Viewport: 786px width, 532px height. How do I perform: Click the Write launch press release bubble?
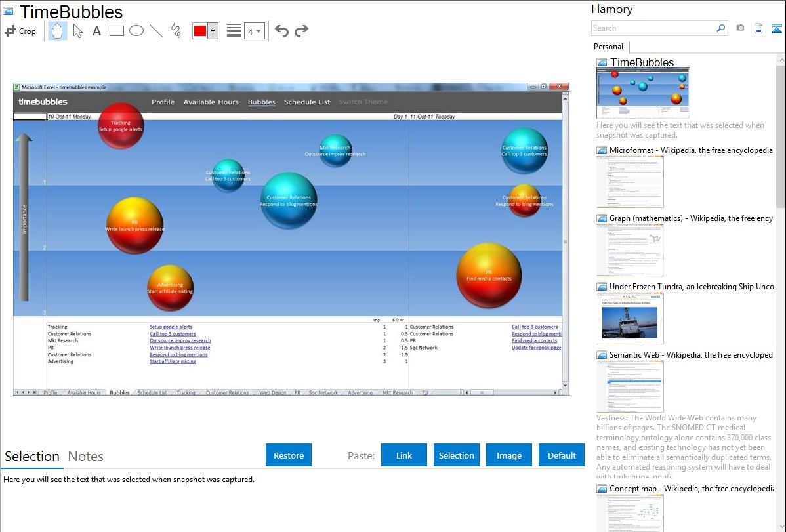(x=135, y=226)
